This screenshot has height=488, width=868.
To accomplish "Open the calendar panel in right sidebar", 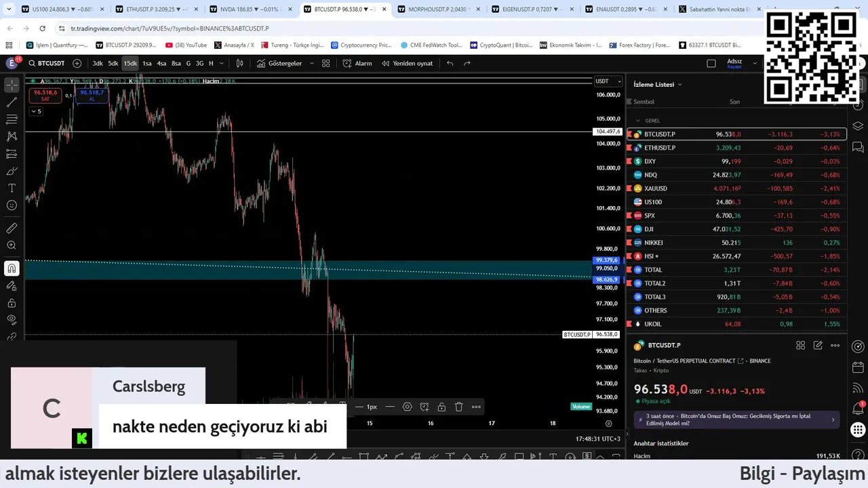I will pyautogui.click(x=858, y=368).
